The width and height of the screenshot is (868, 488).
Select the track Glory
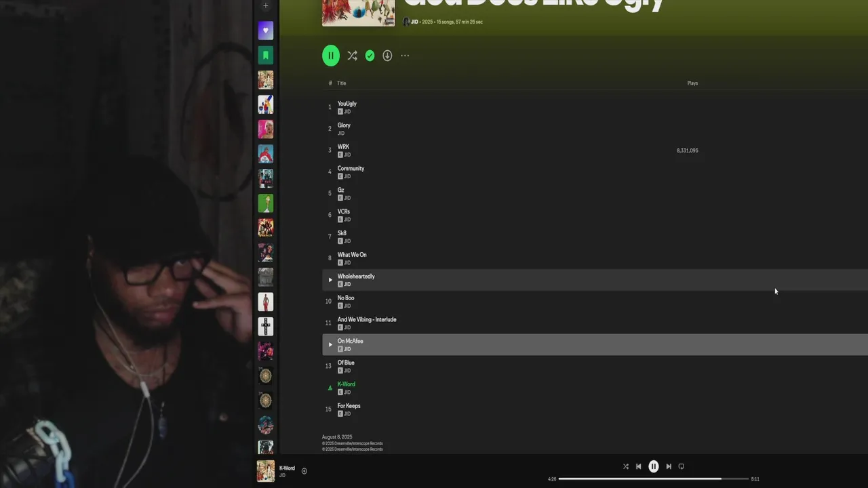coord(344,125)
